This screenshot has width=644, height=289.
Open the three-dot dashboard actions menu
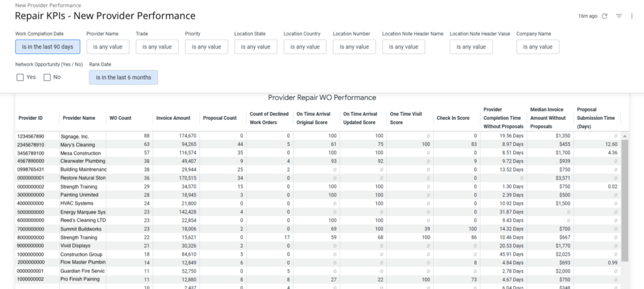631,16
